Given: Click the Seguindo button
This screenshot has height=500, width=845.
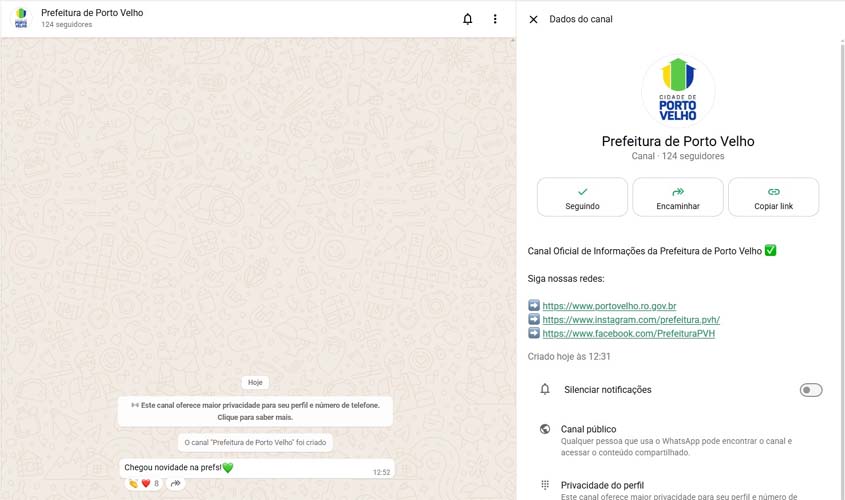Looking at the screenshot, I should [582, 197].
